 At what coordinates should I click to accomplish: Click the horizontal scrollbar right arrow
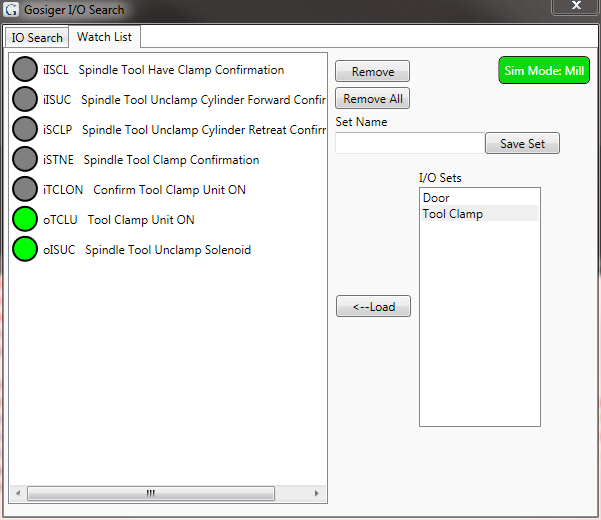coord(317,493)
